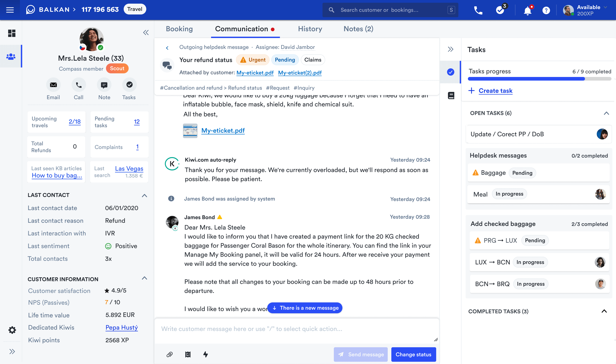Switch to the History tab
Screen dimensions: 616x364
pyautogui.click(x=310, y=29)
